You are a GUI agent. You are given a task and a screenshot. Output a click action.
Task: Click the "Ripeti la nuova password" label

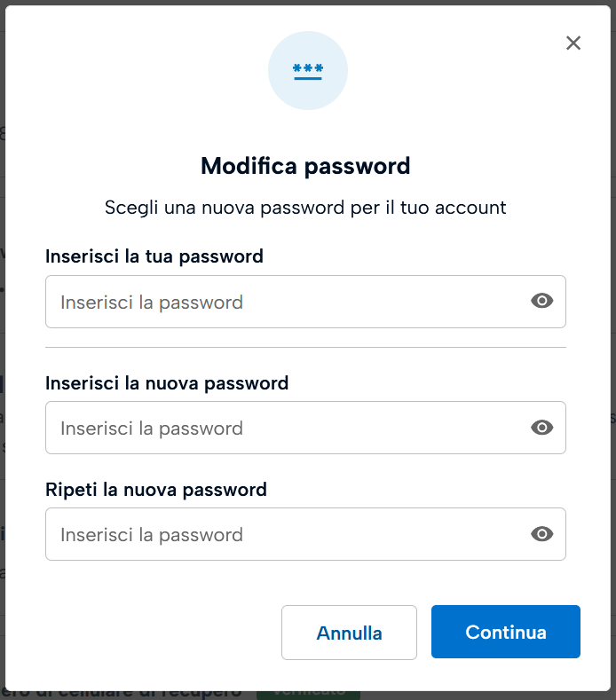pos(156,489)
